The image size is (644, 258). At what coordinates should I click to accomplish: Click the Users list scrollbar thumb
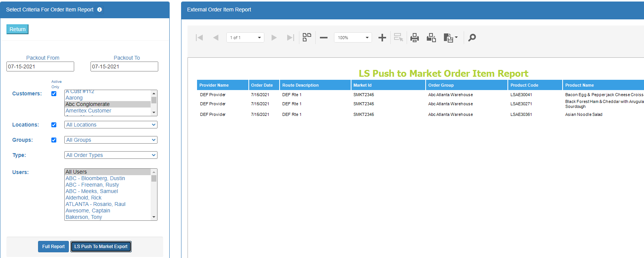154,179
